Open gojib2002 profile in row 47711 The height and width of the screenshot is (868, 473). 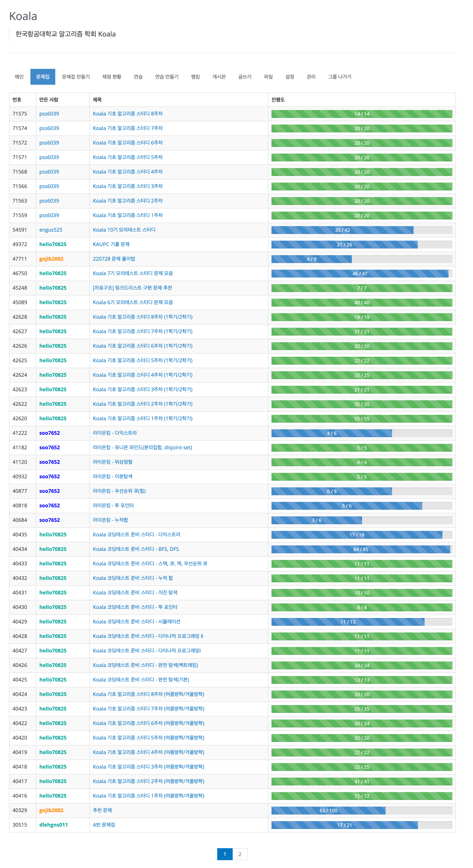pos(51,259)
